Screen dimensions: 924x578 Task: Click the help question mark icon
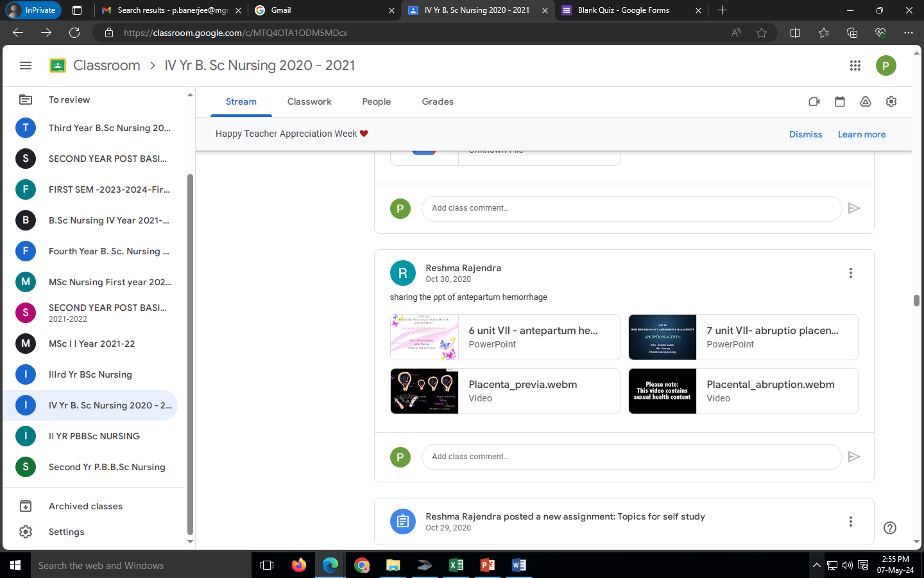tap(890, 528)
